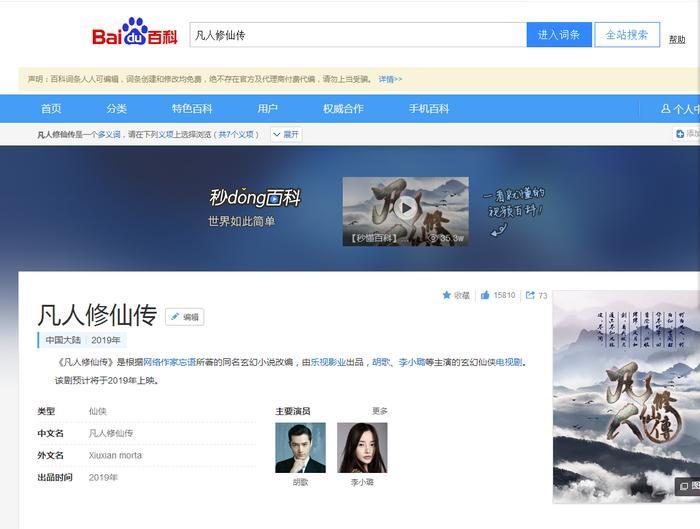
Task: Expand the disambiguation list with 展开
Action: click(286, 134)
